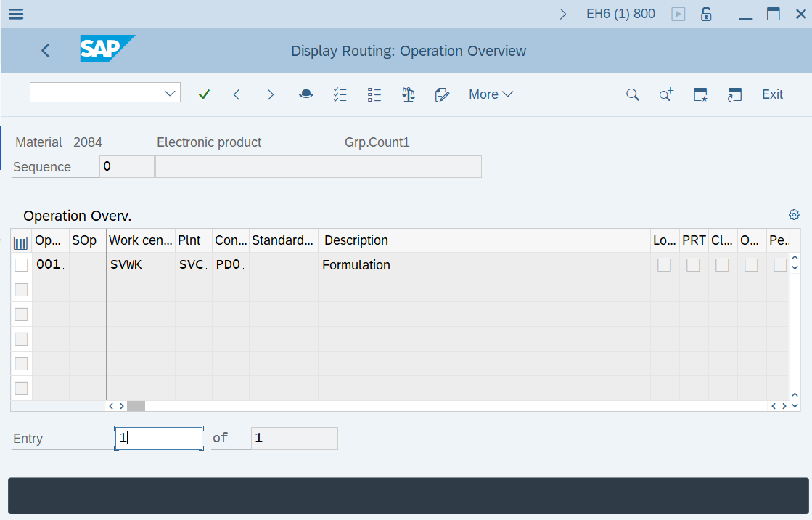Viewport: 812px width, 520px height.
Task: Open a new session window icon
Action: (x=734, y=94)
